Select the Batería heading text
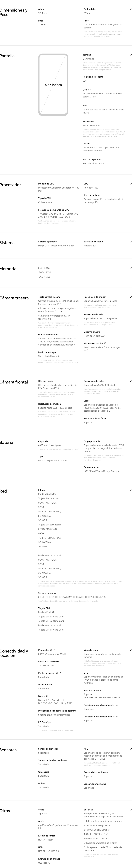This screenshot has height=868, width=132. [x=6, y=442]
